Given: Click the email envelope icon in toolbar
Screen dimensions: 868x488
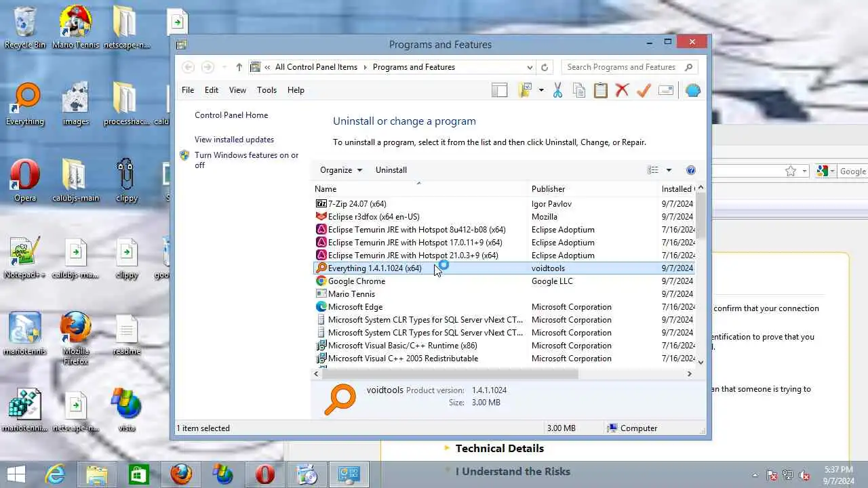Looking at the screenshot, I should point(666,90).
